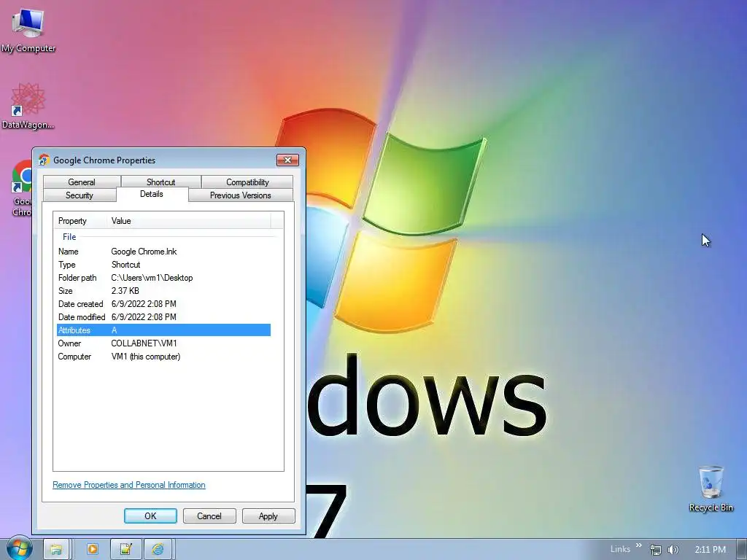747x560 pixels.
Task: Select the Folder path row
Action: click(x=164, y=278)
